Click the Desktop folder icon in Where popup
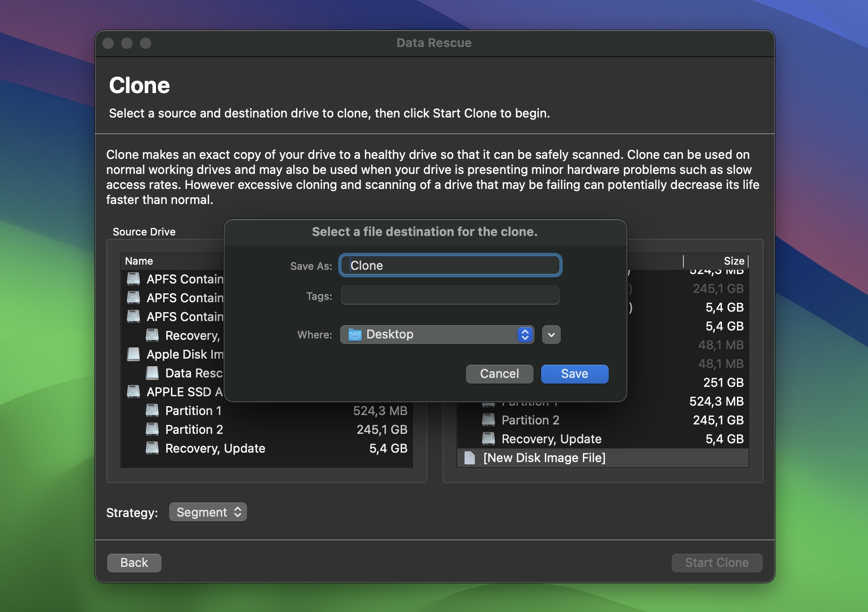This screenshot has width=868, height=612. [355, 335]
